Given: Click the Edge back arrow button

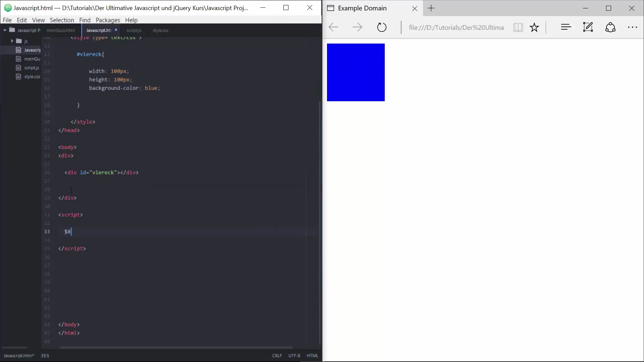Looking at the screenshot, I should (x=333, y=27).
